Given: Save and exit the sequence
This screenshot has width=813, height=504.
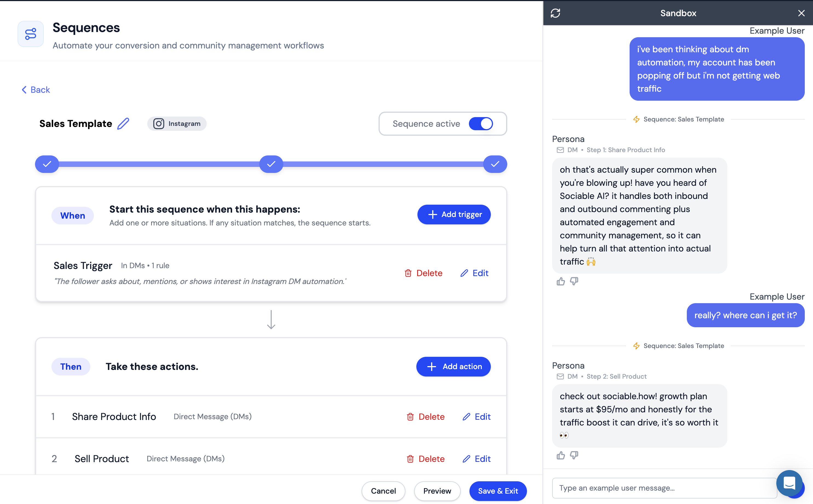Looking at the screenshot, I should pyautogui.click(x=498, y=491).
